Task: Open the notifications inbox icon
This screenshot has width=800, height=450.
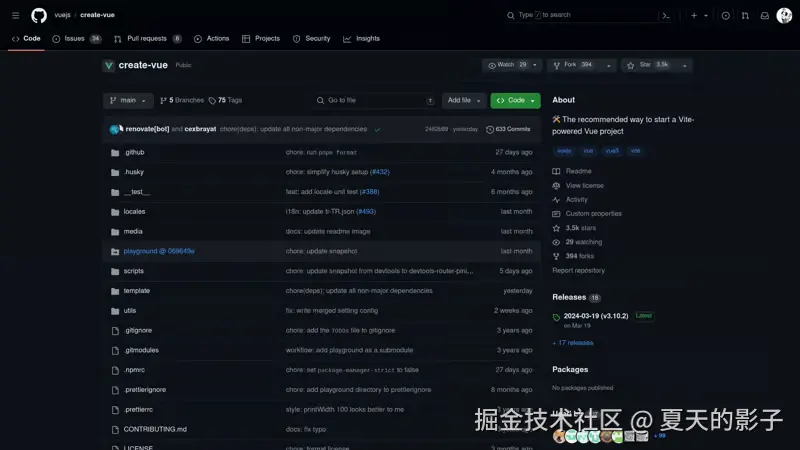Action: point(765,15)
